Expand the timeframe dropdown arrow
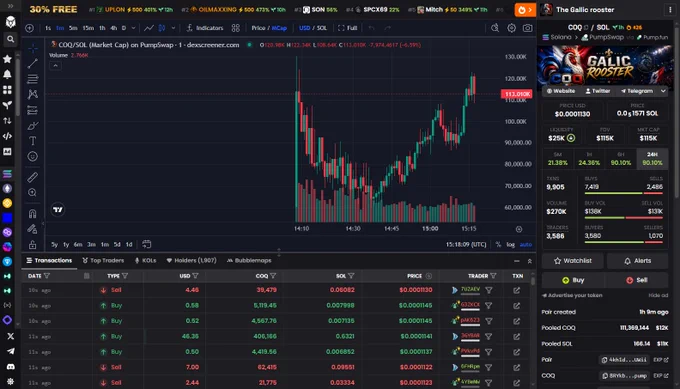The image size is (680, 389). 133,28
